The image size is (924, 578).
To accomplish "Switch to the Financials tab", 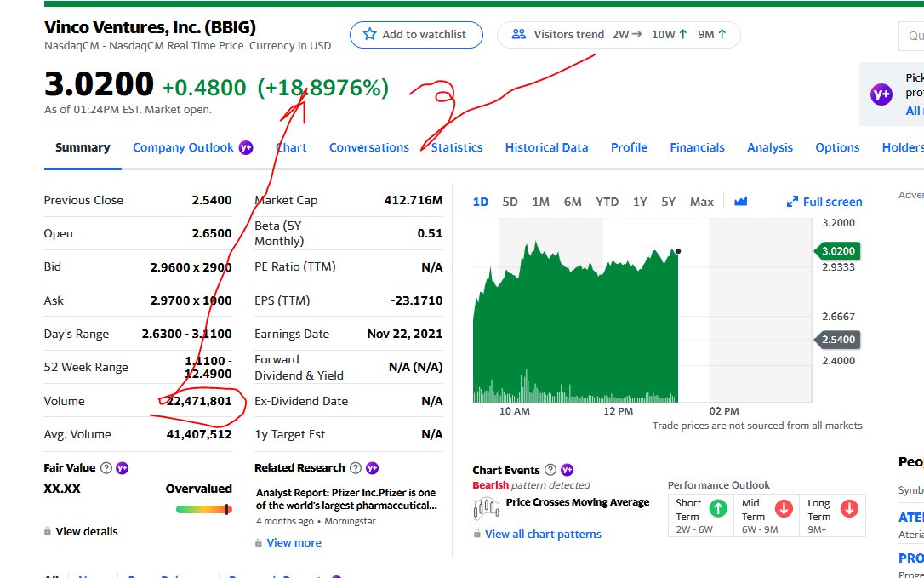I will pos(697,147).
